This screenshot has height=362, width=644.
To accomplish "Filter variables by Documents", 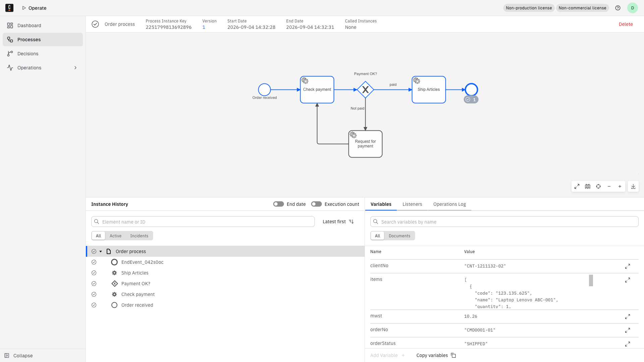I will point(399,236).
